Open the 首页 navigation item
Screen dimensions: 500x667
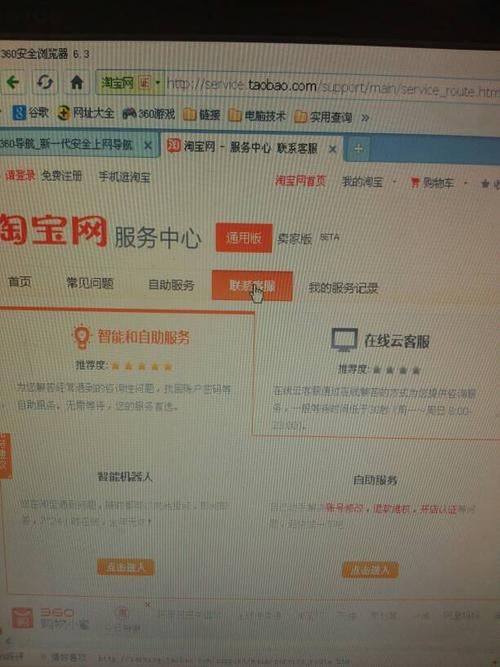point(20,282)
